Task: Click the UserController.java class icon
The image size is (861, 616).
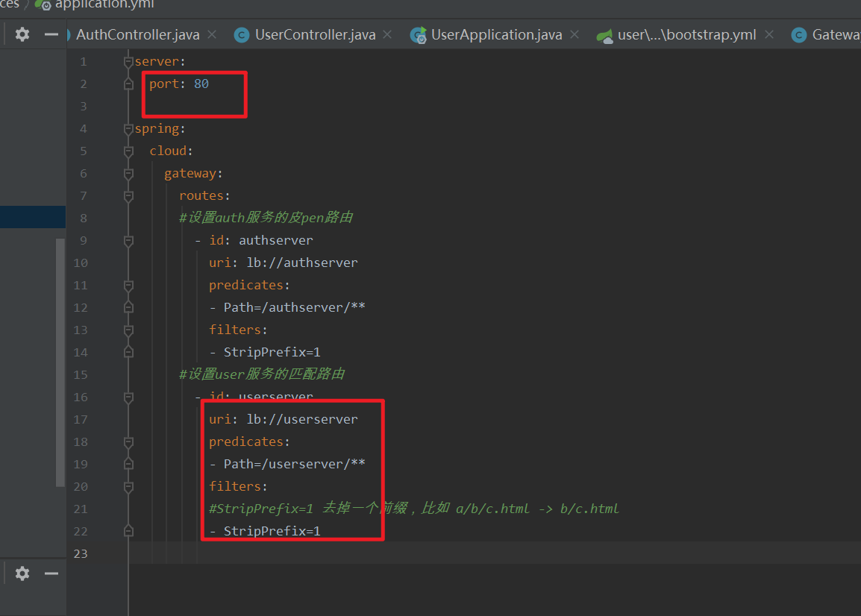Action: click(x=242, y=35)
